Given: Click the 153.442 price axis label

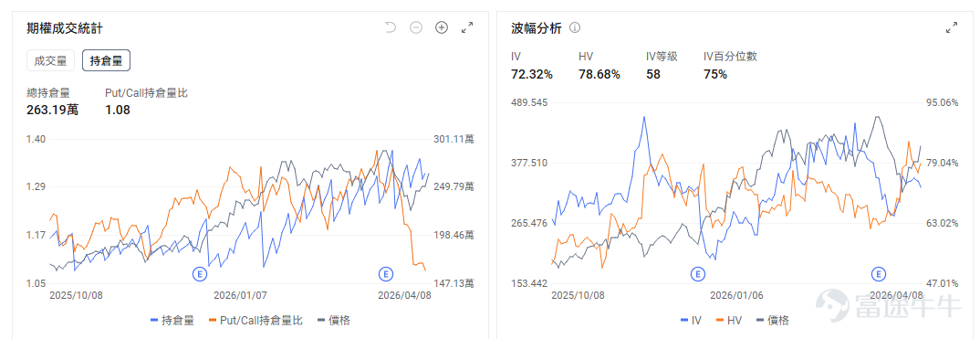Looking at the screenshot, I should click(x=529, y=283).
